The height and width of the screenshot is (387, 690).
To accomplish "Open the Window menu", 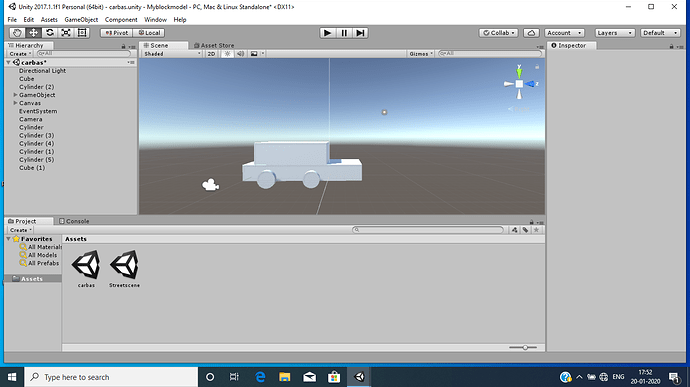I will tap(155, 20).
